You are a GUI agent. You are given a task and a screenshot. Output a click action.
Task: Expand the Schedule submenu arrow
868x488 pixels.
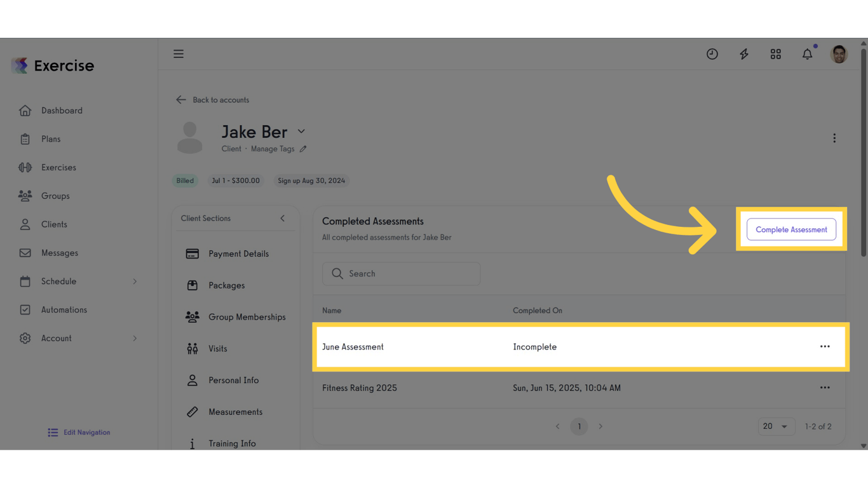tap(135, 281)
